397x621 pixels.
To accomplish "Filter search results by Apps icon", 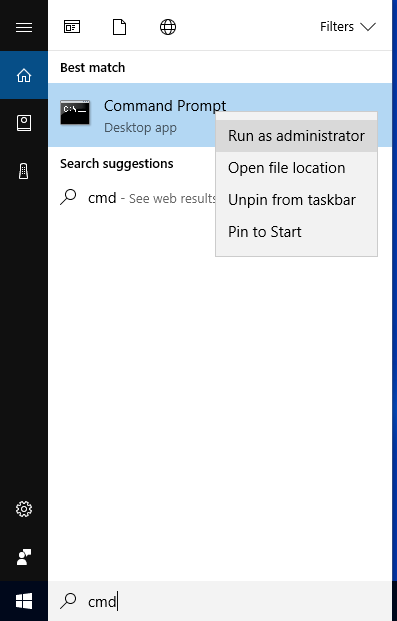I will coord(72,27).
